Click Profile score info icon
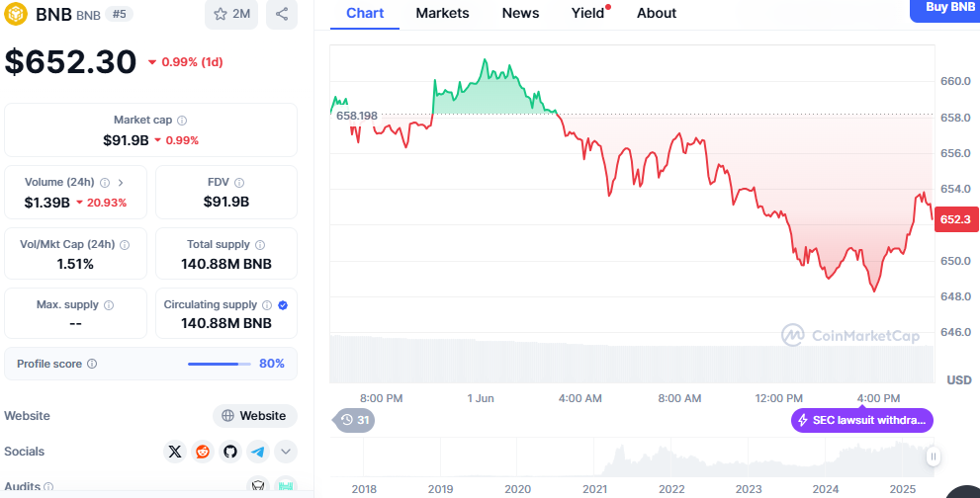This screenshot has width=980, height=498. [92, 364]
